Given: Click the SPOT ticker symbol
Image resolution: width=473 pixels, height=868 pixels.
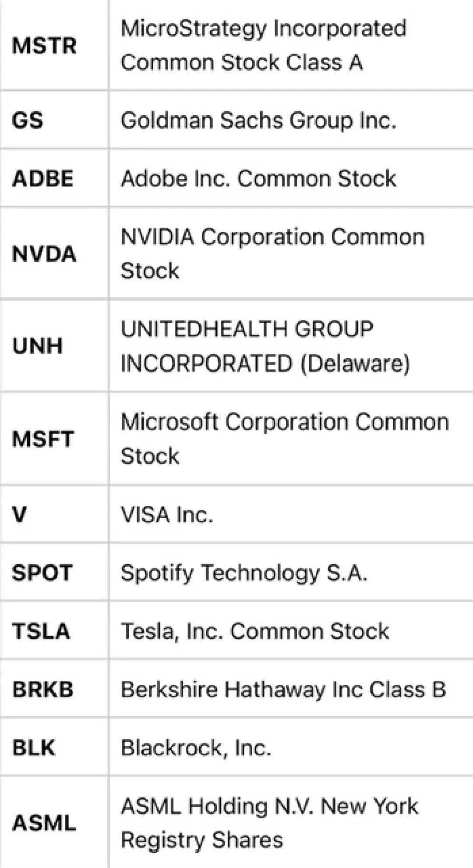Looking at the screenshot, I should point(42,573).
